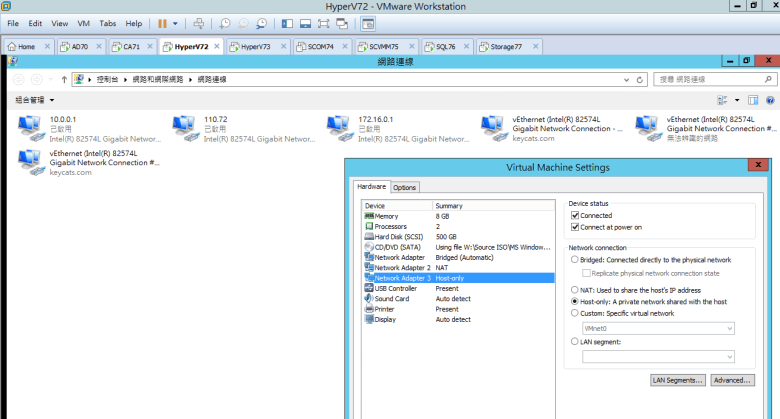Click the pause virtual machine icon

[163, 22]
